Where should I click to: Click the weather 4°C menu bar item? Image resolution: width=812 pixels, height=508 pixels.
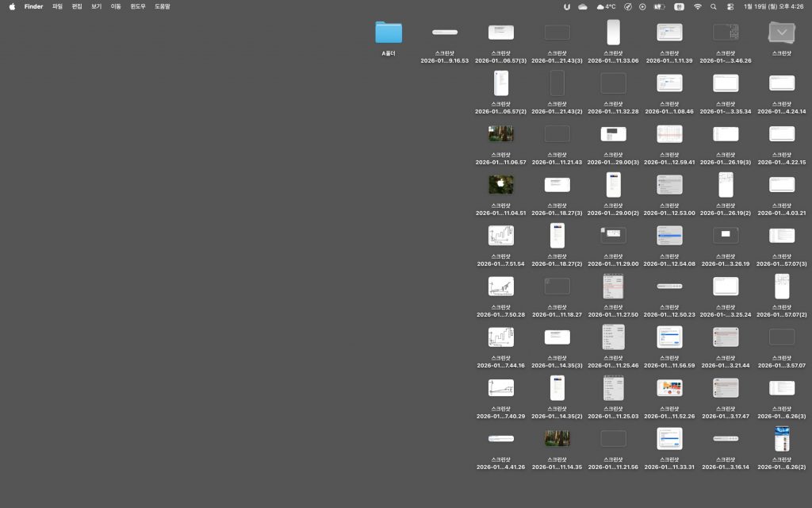pyautogui.click(x=607, y=6)
